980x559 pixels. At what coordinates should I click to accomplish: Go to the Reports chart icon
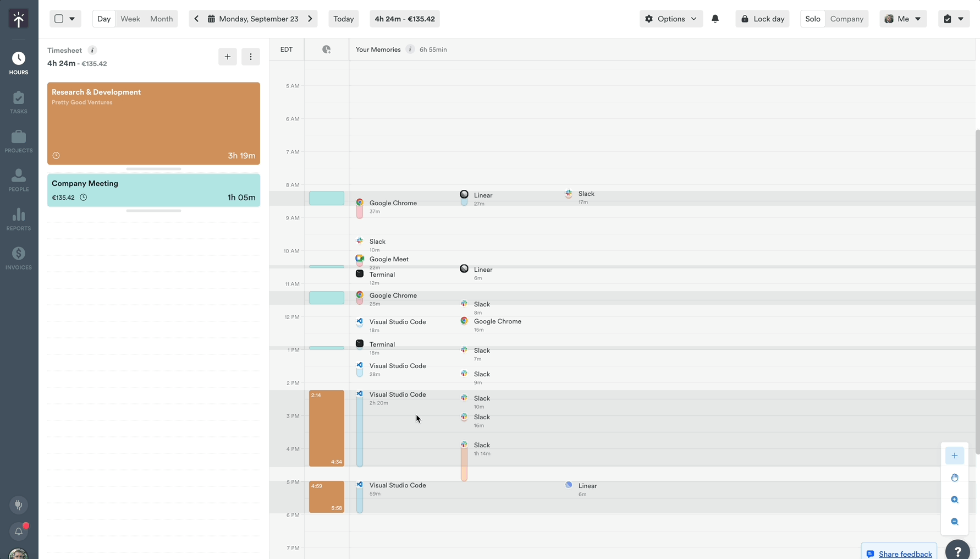[19, 219]
